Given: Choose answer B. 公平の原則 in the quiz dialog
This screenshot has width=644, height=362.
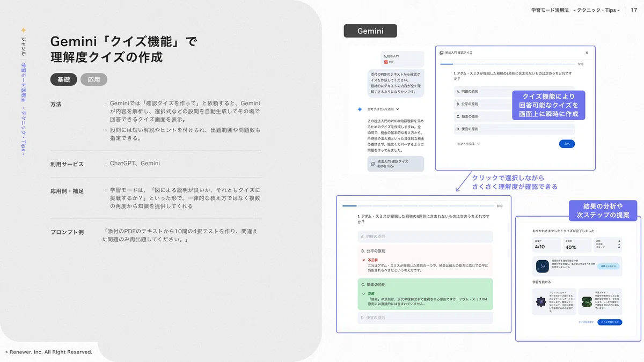Looking at the screenshot, I should (x=515, y=104).
